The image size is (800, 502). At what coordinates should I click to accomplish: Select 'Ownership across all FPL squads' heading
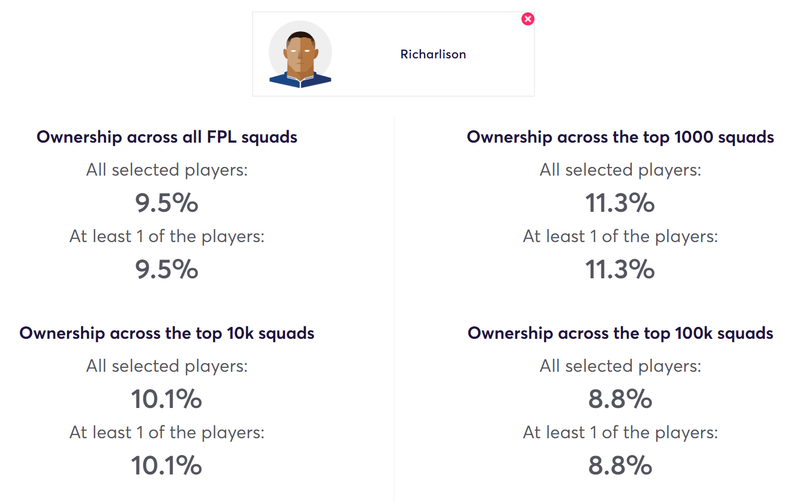tap(167, 137)
